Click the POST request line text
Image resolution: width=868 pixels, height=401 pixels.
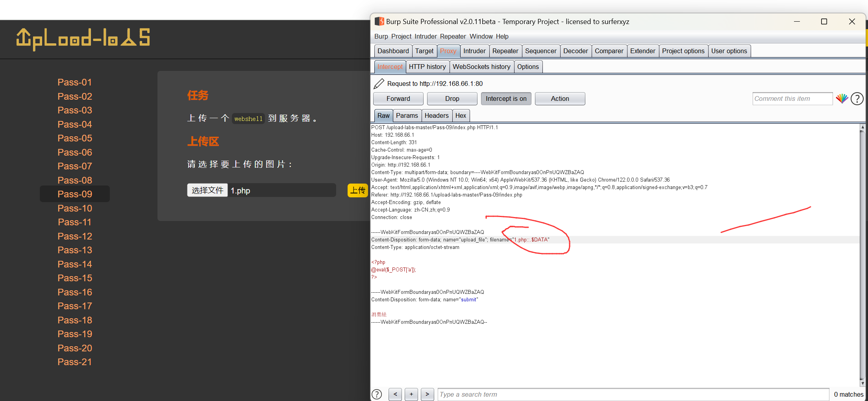click(435, 127)
